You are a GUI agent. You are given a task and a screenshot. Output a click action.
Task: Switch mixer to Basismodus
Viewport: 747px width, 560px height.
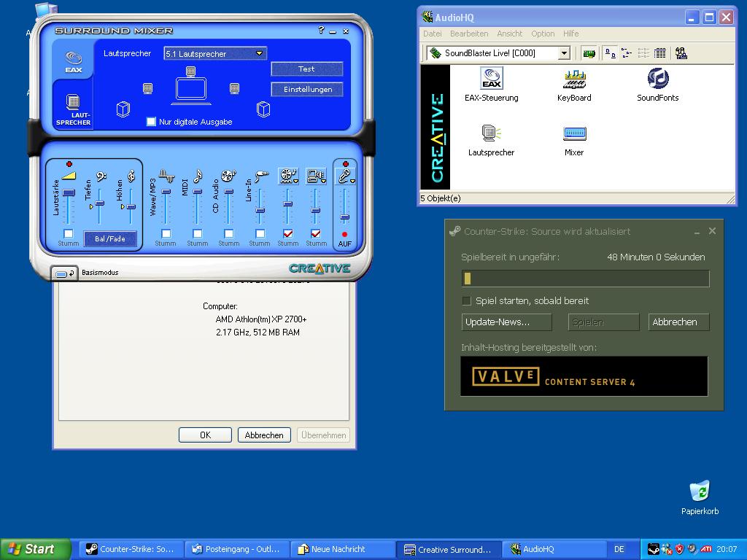[63, 273]
